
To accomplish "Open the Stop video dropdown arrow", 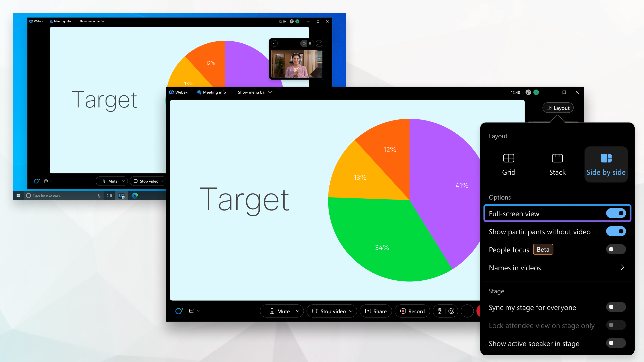I will [x=350, y=311].
